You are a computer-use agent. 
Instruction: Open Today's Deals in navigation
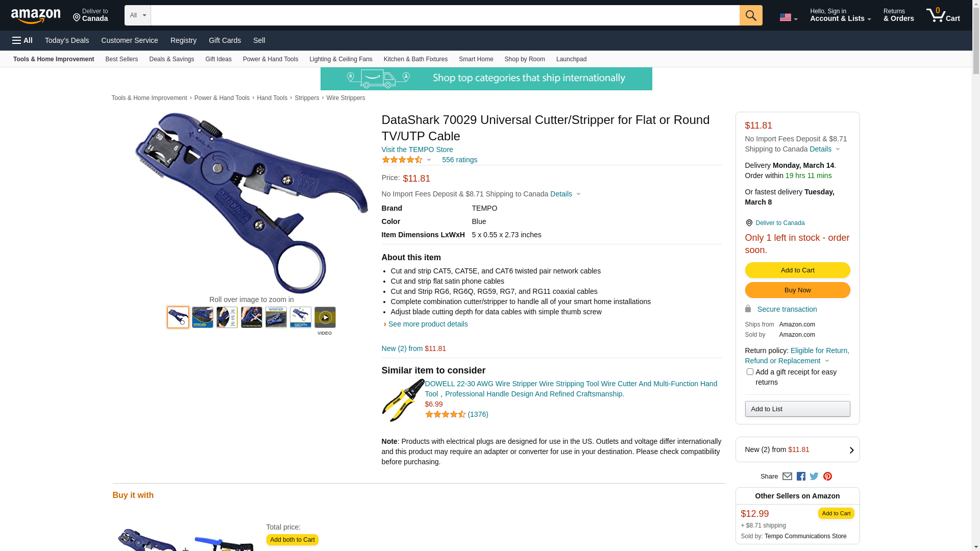(67, 40)
